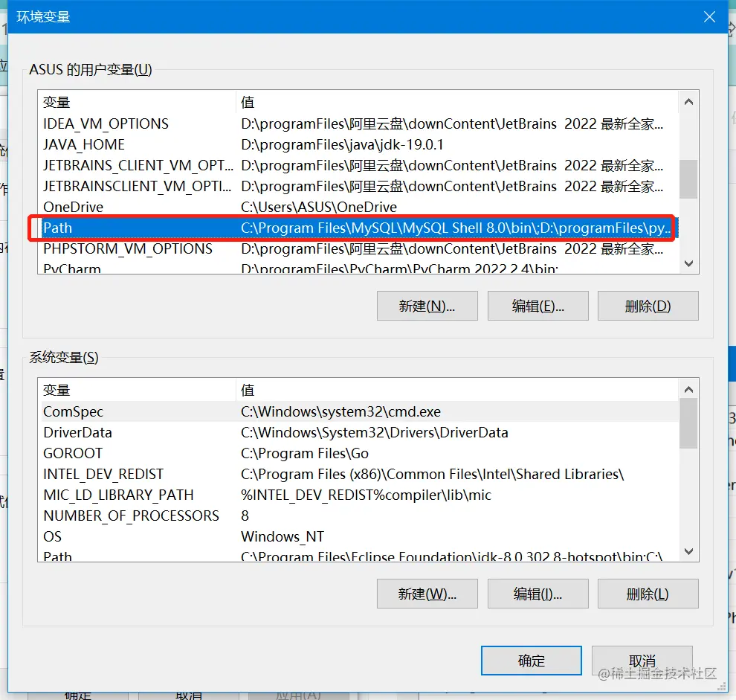
Task: Click 新建(N)... button for user variables
Action: tap(427, 306)
